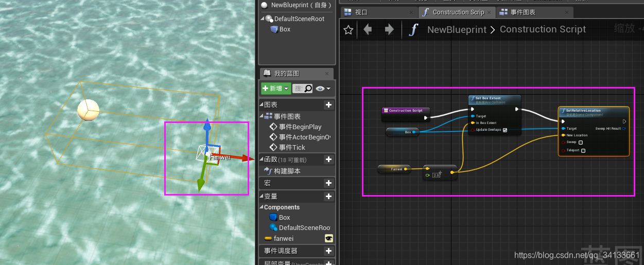The width and height of the screenshot is (644, 265).
Task: Close the 视口 tab
Action: pos(411,12)
